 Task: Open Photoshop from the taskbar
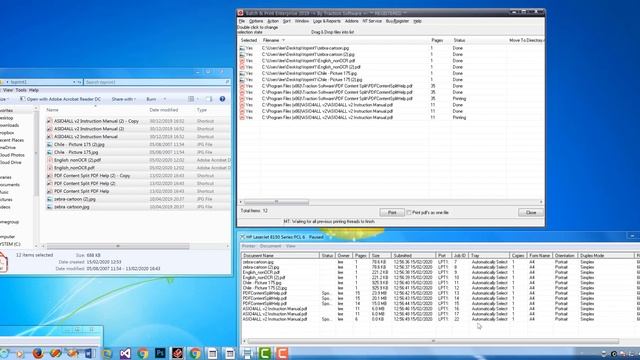[x=160, y=353]
